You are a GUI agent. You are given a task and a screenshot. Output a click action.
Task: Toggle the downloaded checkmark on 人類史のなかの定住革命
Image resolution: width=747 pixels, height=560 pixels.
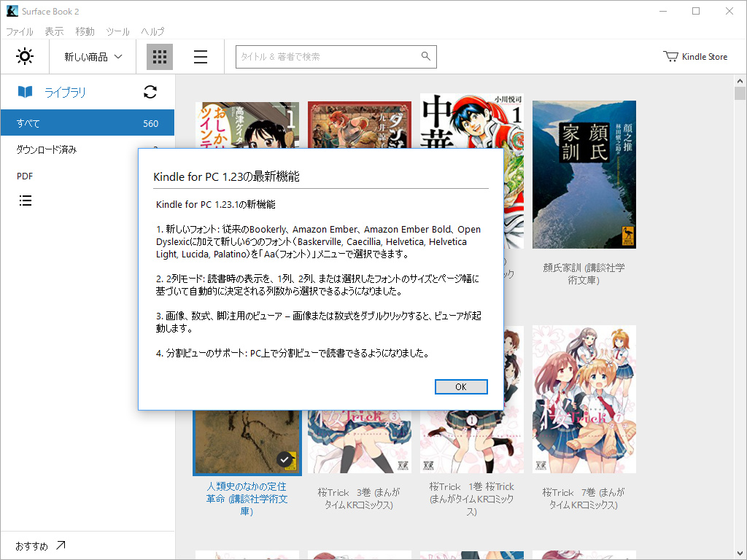click(286, 459)
